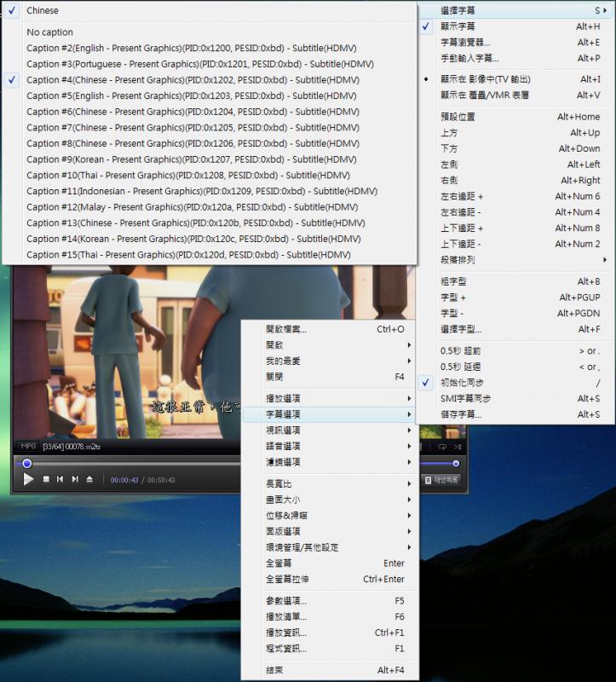
Task: Click SMI字幕同步 (Alt+S)
Action: pyautogui.click(x=515, y=398)
